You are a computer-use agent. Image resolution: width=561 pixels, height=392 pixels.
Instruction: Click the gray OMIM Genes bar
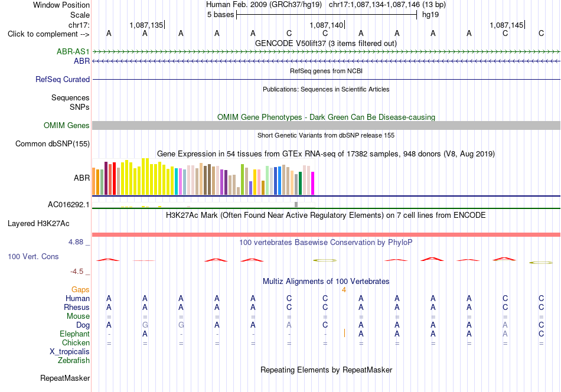point(327,125)
